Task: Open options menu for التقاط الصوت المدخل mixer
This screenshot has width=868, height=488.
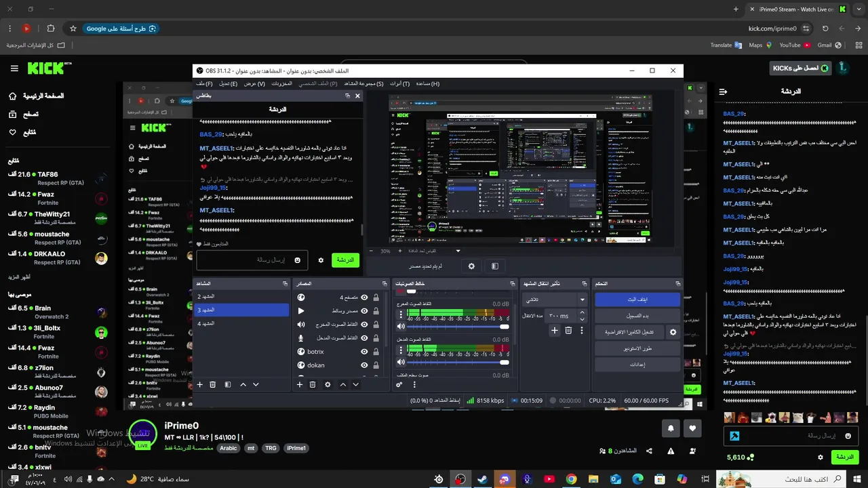Action: click(x=401, y=350)
